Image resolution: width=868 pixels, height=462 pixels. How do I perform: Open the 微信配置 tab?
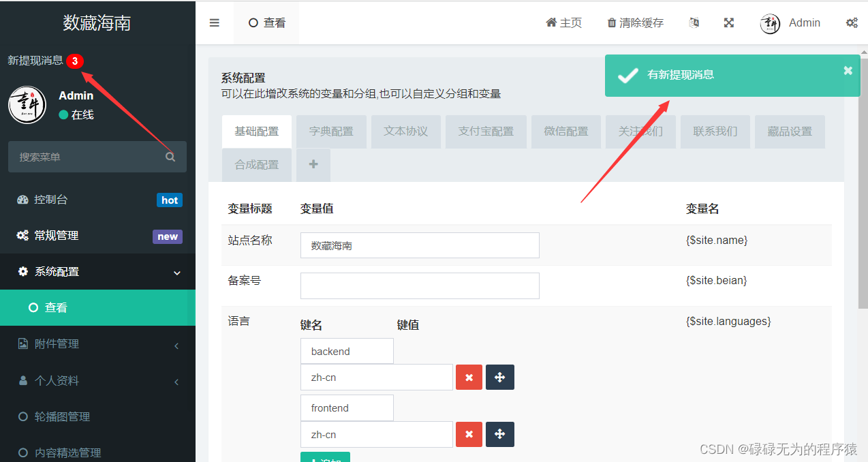(x=565, y=132)
